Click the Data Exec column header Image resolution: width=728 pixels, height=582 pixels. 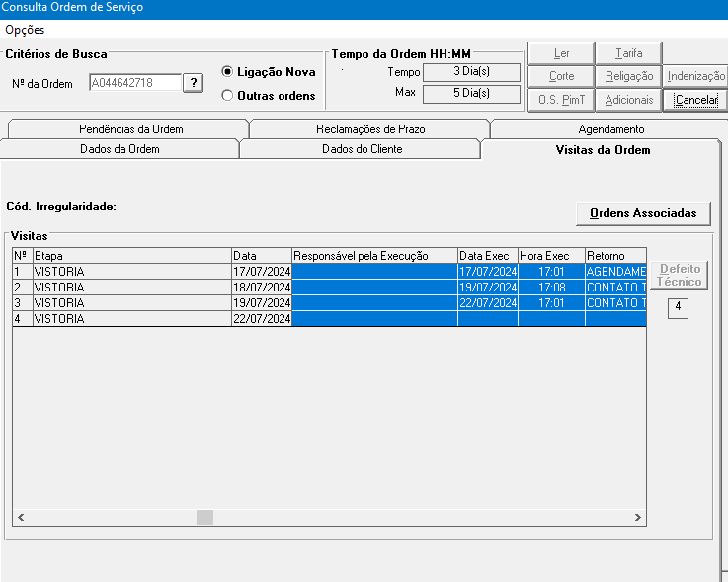(x=488, y=256)
